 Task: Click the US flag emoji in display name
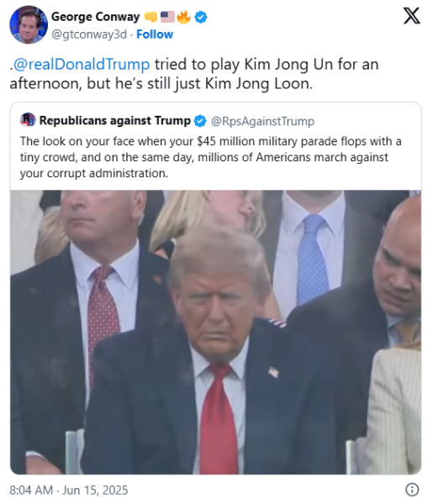click(x=167, y=17)
